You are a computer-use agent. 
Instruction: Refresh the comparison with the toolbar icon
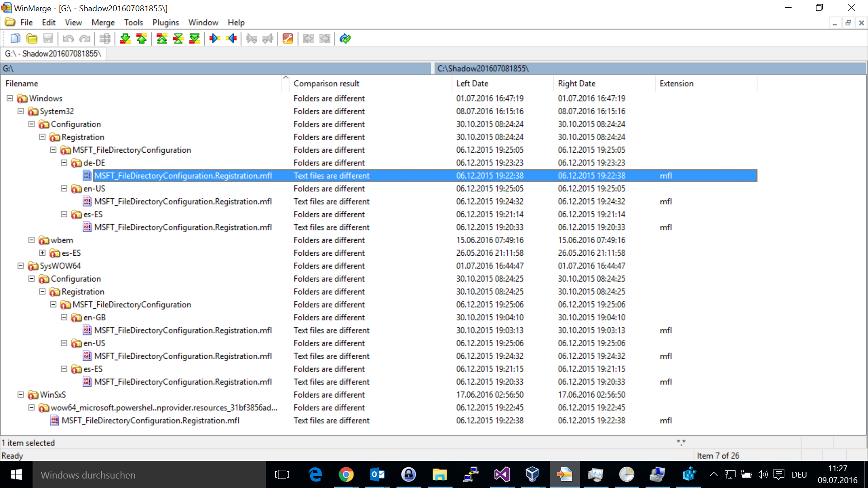(345, 39)
